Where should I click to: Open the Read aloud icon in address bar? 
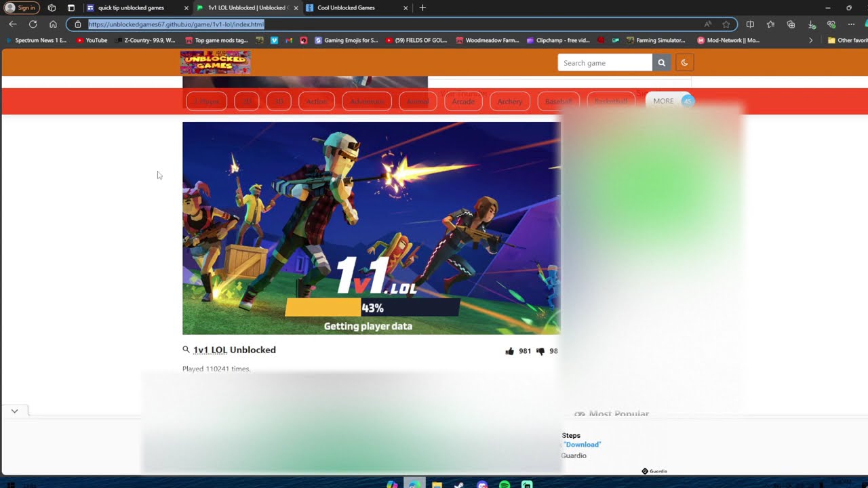click(x=708, y=24)
